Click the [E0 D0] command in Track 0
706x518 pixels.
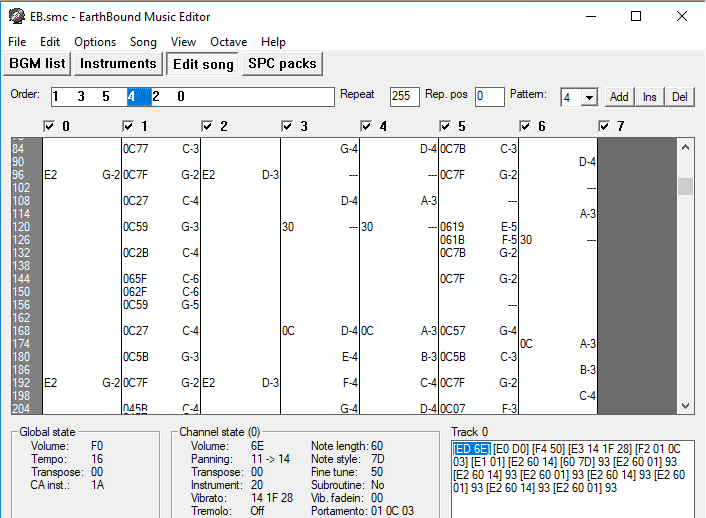(x=511, y=449)
